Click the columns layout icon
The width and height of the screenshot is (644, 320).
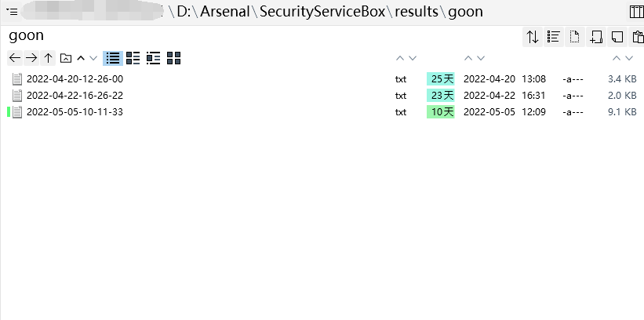point(635,12)
